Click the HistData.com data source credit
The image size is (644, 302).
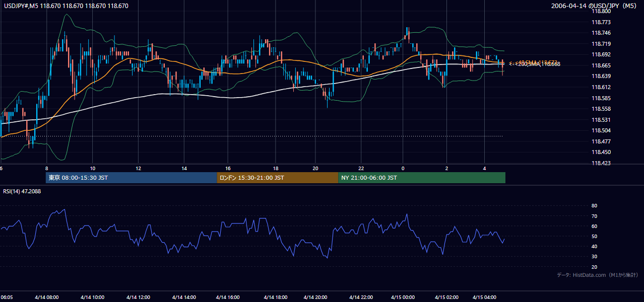[598, 275]
